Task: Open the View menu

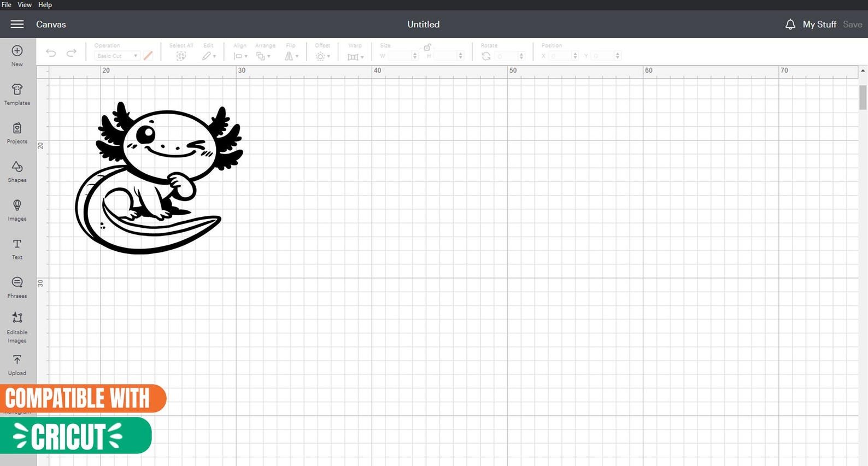Action: click(x=25, y=4)
